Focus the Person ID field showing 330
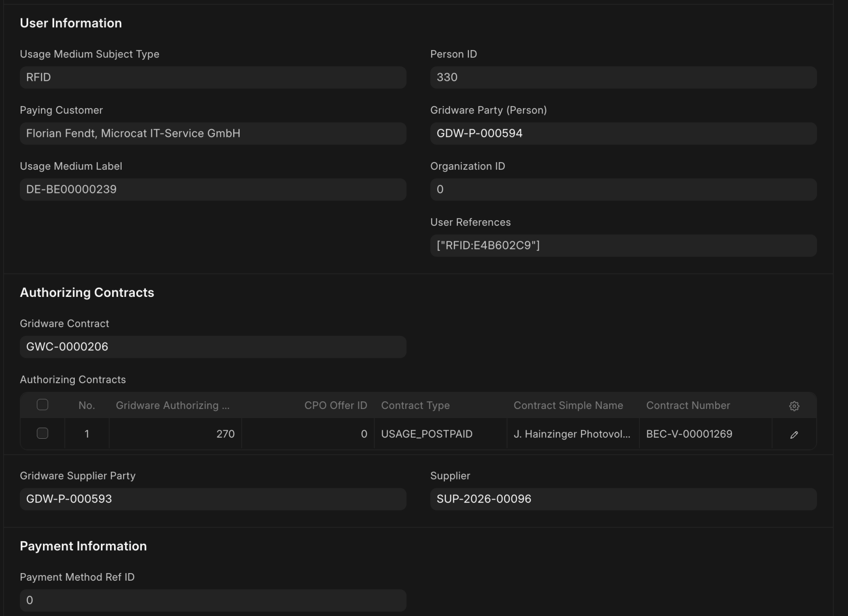The image size is (848, 616). coord(623,77)
